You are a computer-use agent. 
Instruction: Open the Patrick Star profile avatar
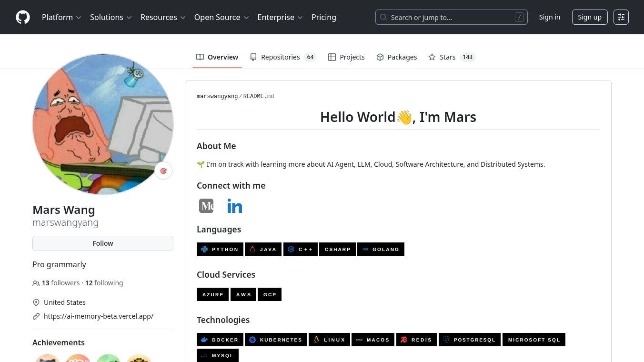(103, 124)
